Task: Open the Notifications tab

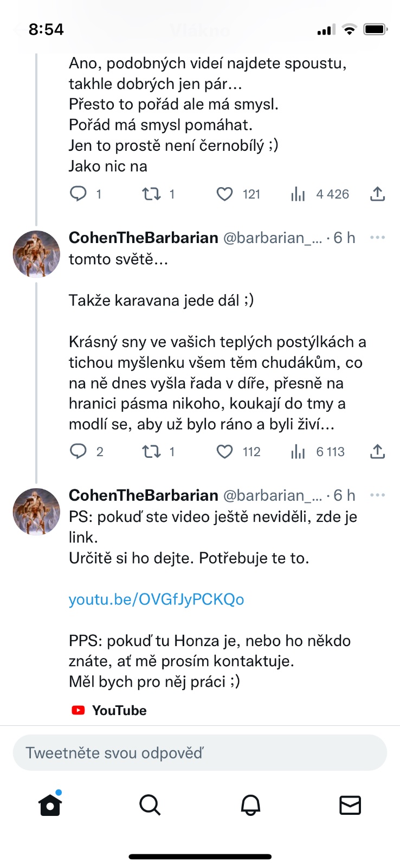Action: [x=250, y=805]
